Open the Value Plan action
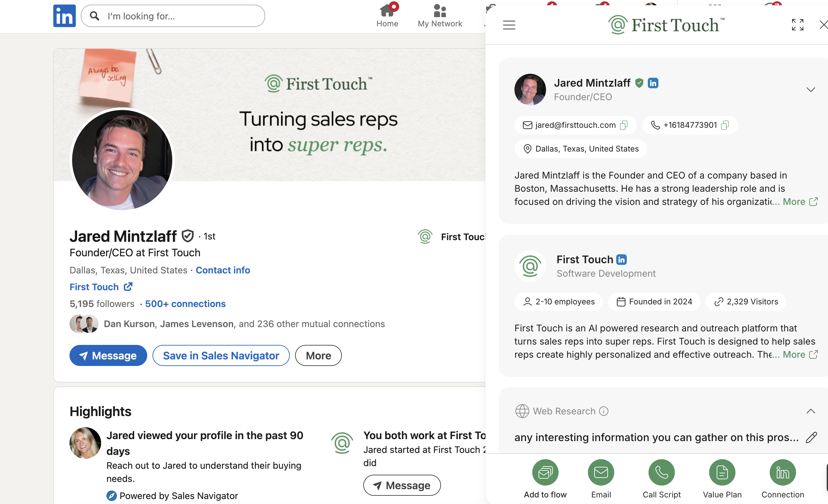The image size is (828, 504). 722,472
